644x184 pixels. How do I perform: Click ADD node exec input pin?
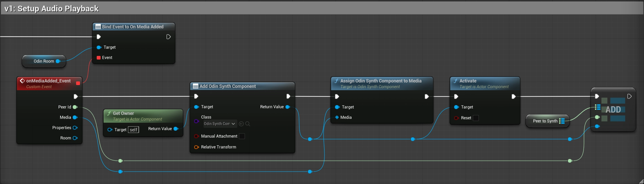click(x=597, y=96)
